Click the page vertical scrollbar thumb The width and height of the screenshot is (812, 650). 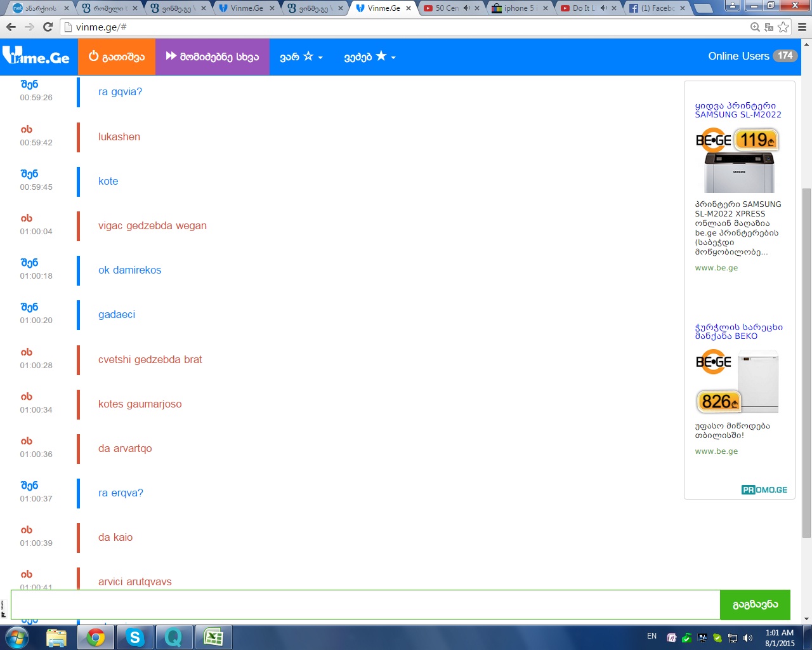point(807,363)
